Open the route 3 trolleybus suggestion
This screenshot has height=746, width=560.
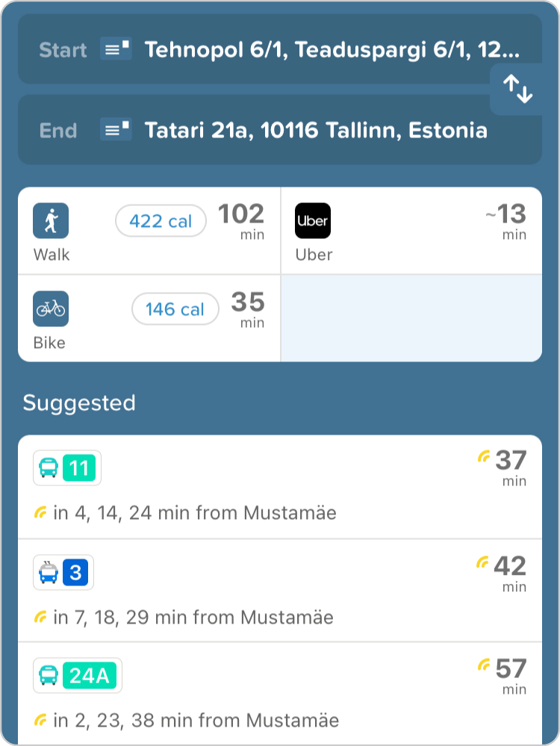tap(280, 590)
